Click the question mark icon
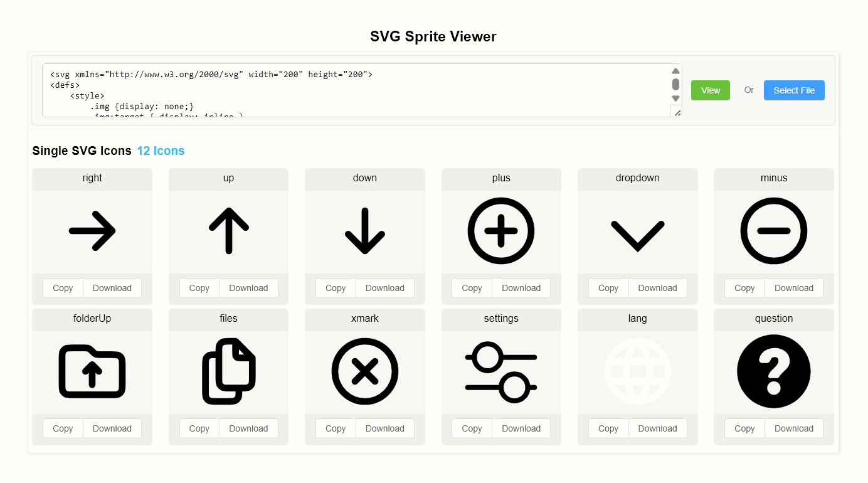The width and height of the screenshot is (868, 483). click(773, 371)
